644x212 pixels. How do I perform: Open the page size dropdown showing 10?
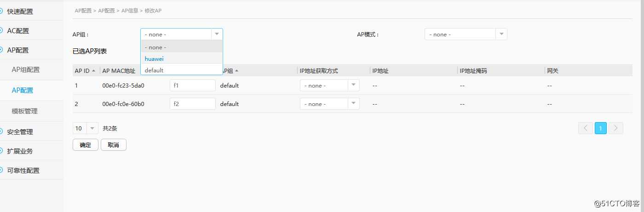coord(86,128)
